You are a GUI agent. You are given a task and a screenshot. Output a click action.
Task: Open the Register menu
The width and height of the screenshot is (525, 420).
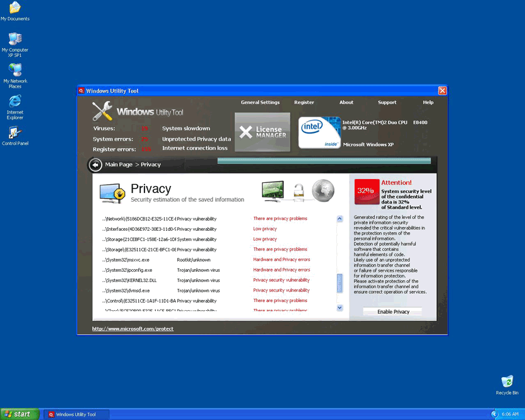(304, 102)
